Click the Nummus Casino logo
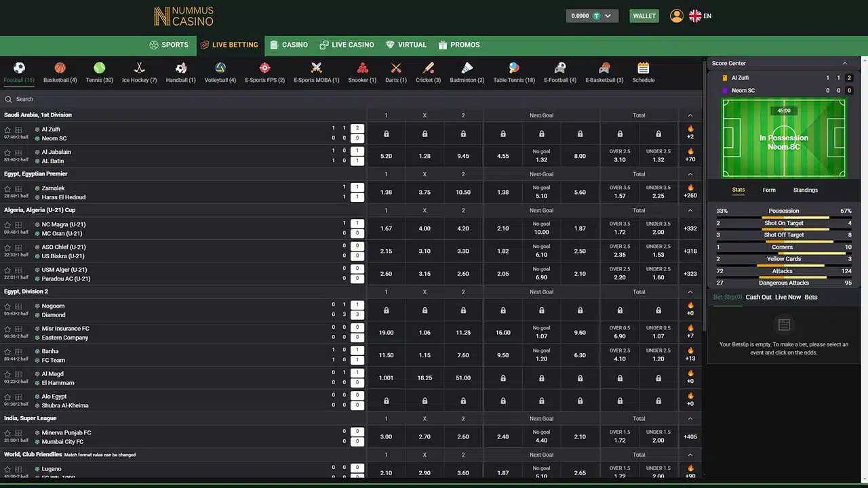868x488 pixels. pos(184,16)
